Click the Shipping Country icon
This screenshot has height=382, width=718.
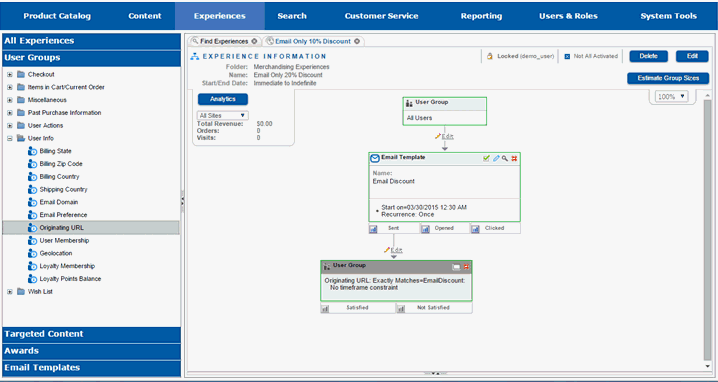click(32, 190)
